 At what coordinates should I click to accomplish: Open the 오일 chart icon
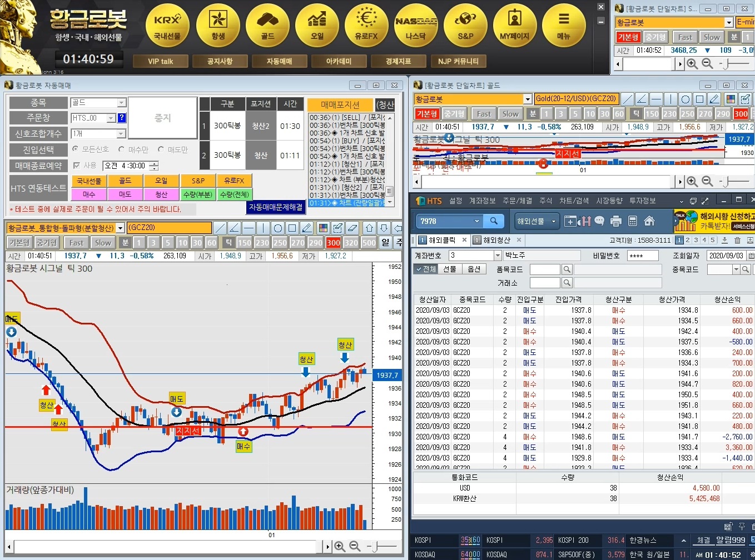pos(317,26)
